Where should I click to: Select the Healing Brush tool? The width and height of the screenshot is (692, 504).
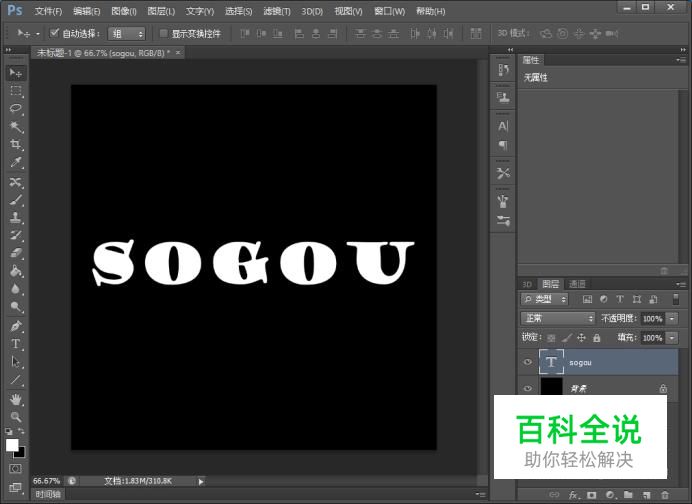16,181
